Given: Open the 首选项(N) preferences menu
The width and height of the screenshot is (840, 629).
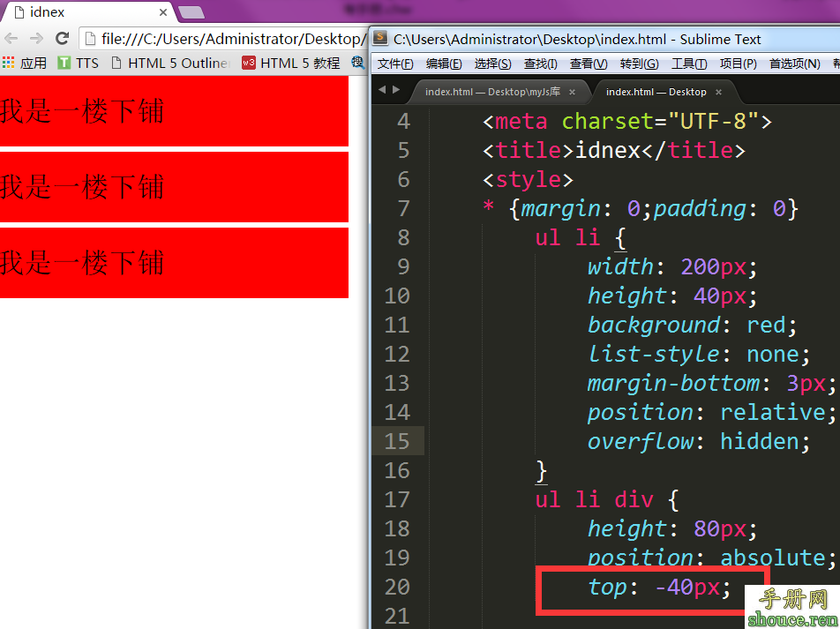Looking at the screenshot, I should 794,64.
